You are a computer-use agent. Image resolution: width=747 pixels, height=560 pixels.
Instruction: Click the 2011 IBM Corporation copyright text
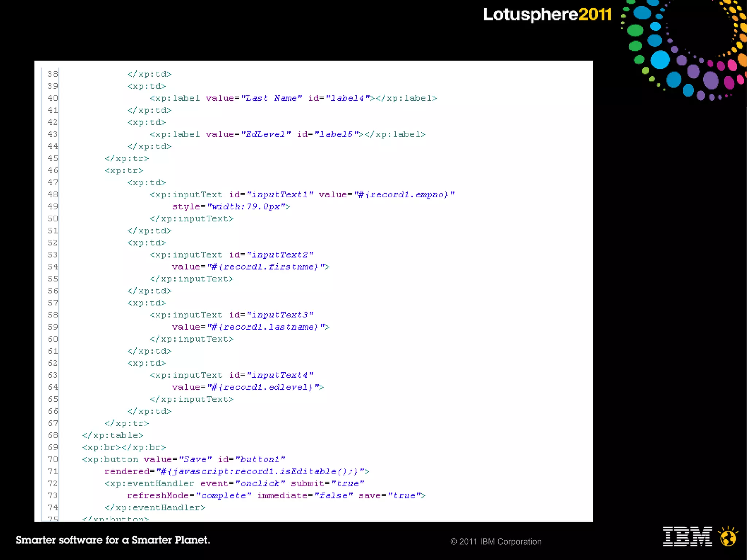496,541
